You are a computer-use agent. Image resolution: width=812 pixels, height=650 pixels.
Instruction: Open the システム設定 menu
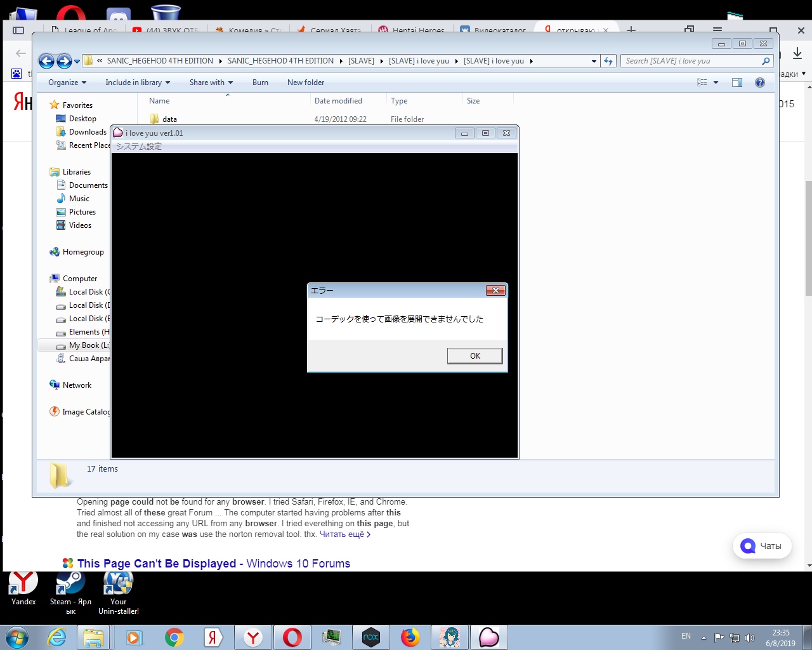pyautogui.click(x=139, y=146)
